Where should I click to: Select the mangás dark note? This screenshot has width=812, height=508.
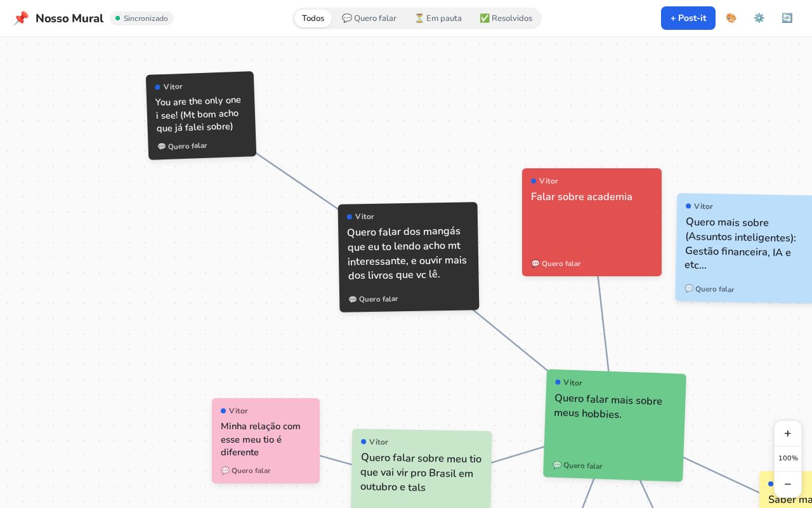[x=409, y=257]
